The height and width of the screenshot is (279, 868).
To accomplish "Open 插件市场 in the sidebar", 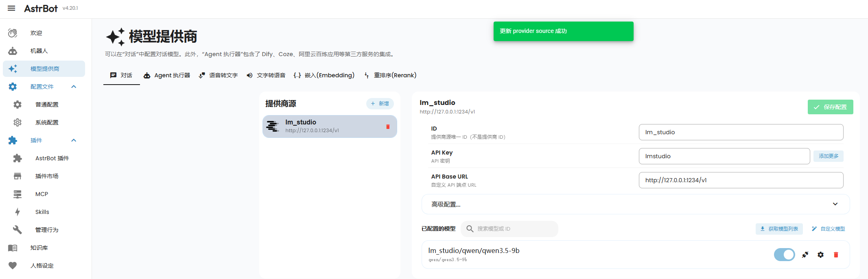I will [x=44, y=176].
